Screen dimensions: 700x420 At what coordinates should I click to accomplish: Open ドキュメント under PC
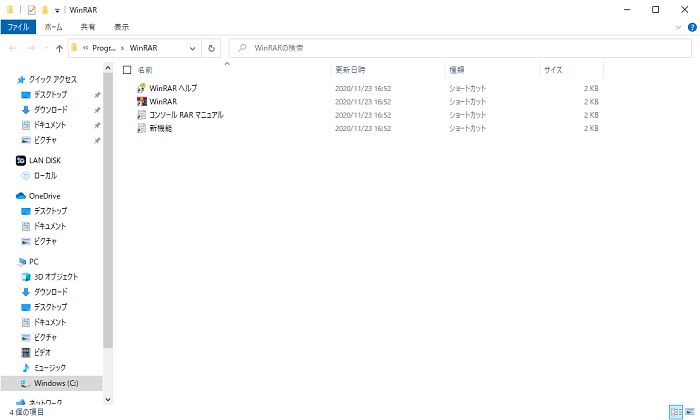tap(50, 322)
